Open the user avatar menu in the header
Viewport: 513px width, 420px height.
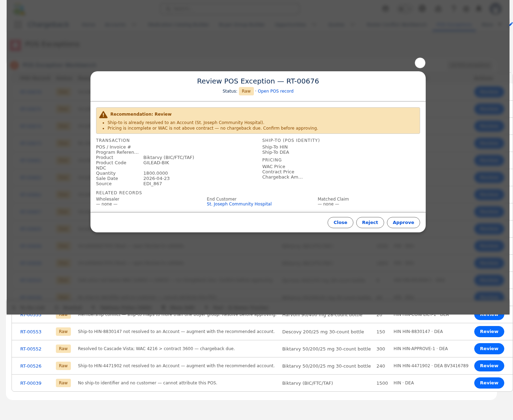tap(496, 9)
